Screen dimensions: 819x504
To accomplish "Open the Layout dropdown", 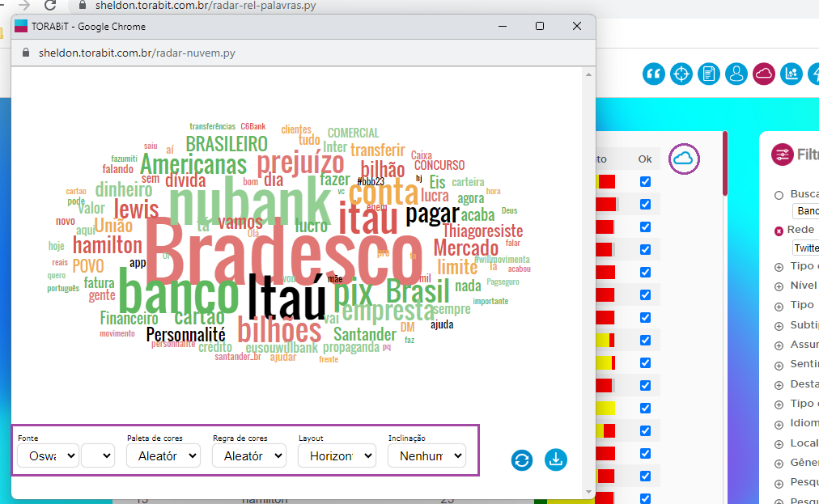I will 337,456.
